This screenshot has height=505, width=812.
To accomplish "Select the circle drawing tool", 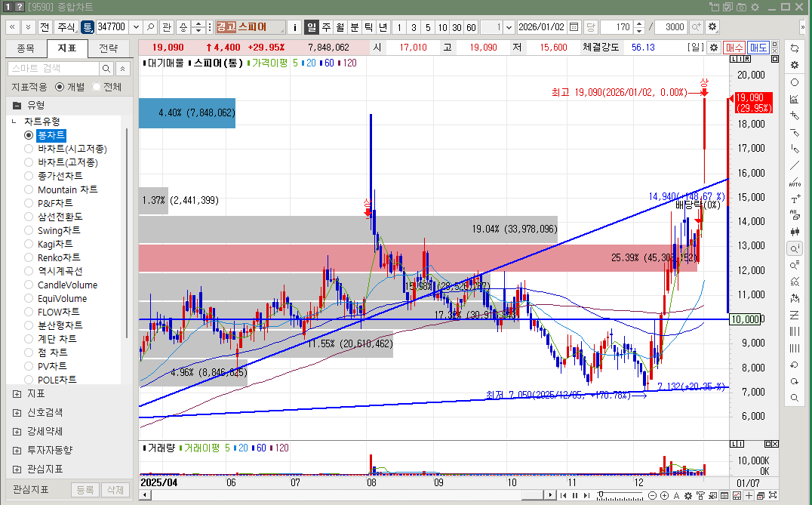I will pos(795,82).
